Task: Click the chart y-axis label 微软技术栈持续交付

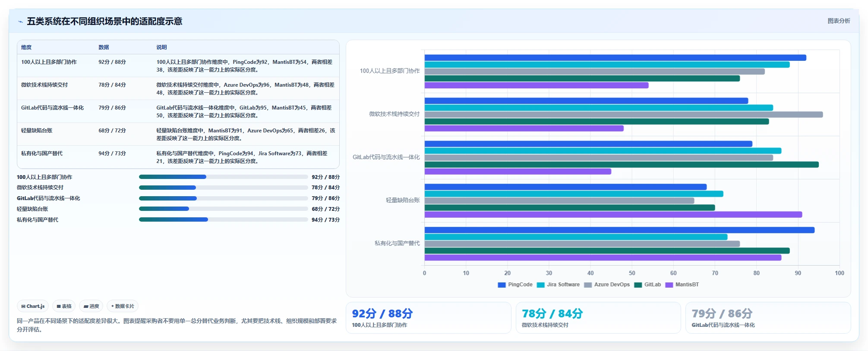Action: (x=394, y=114)
